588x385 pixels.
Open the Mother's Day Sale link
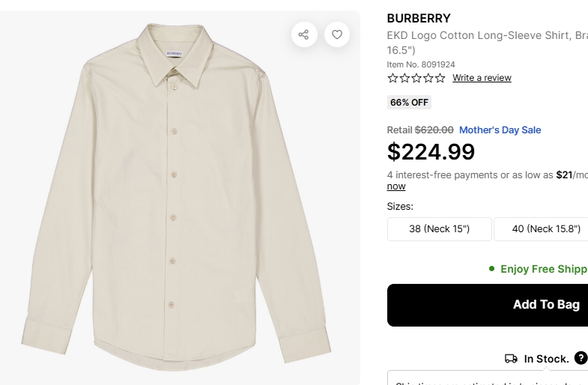500,130
